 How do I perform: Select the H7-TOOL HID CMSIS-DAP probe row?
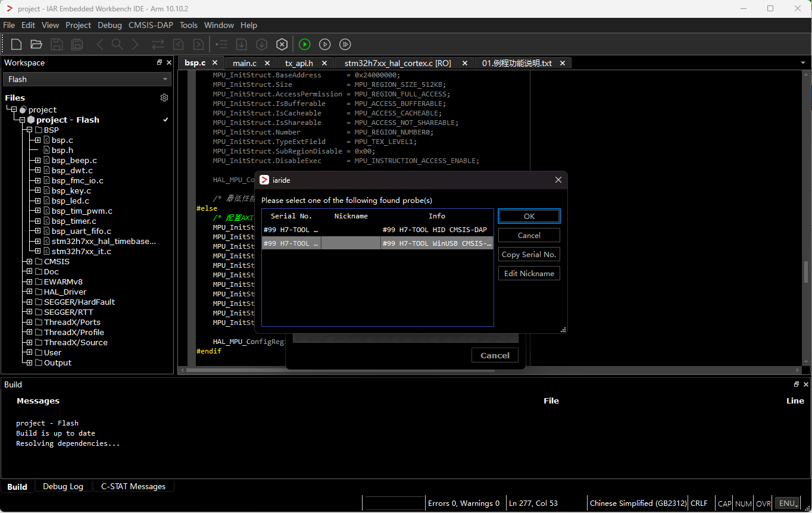tap(377, 230)
